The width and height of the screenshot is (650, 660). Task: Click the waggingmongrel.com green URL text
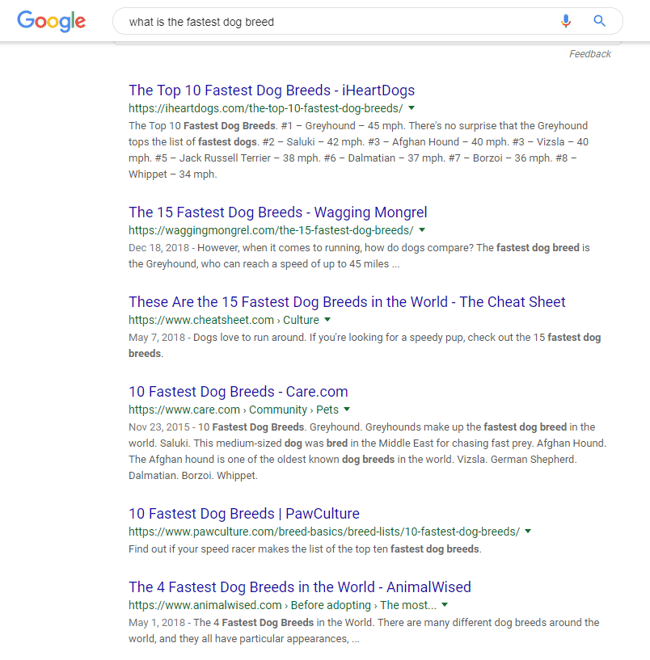pos(271,230)
